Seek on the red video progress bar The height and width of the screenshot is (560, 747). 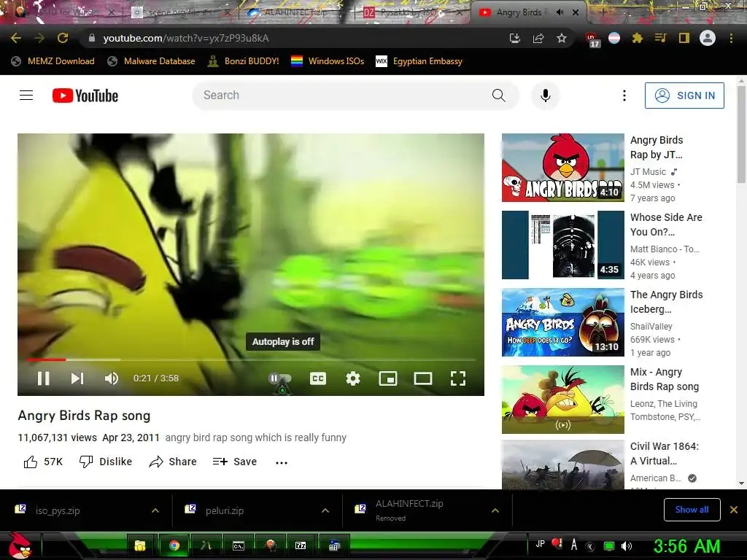[251, 359]
